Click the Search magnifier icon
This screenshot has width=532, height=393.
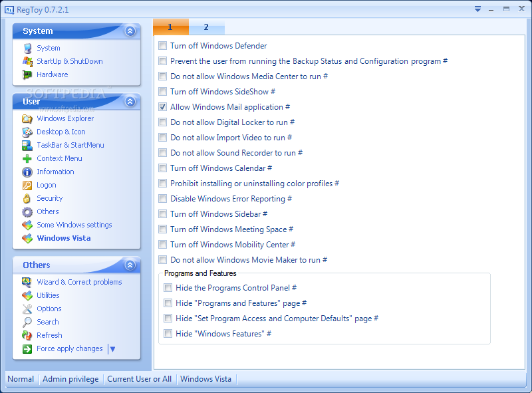[x=27, y=322]
